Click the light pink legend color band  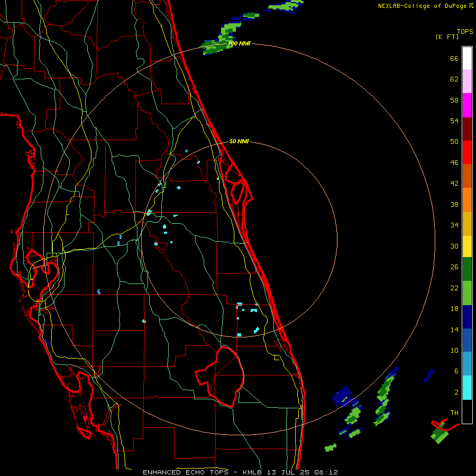pos(467,81)
